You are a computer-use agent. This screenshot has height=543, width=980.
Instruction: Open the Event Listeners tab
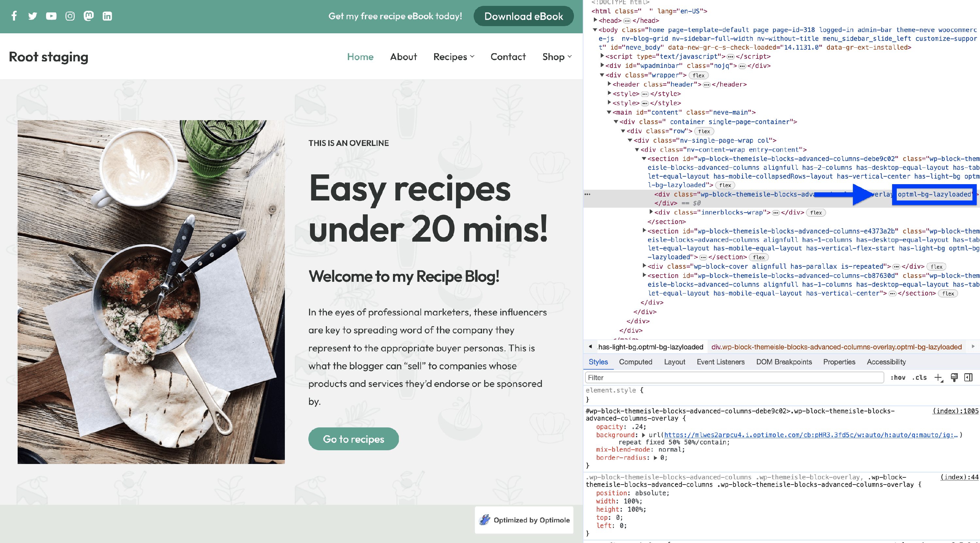[x=721, y=362]
